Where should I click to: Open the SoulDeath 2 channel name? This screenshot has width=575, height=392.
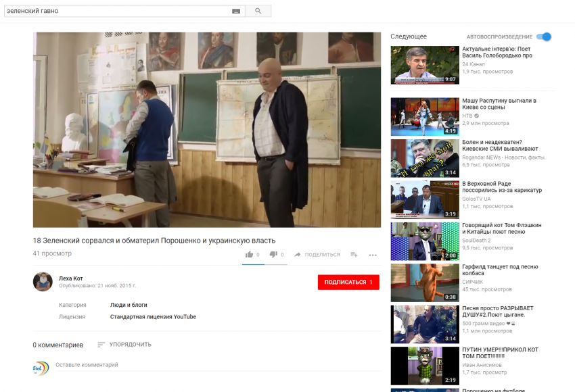tap(476, 241)
